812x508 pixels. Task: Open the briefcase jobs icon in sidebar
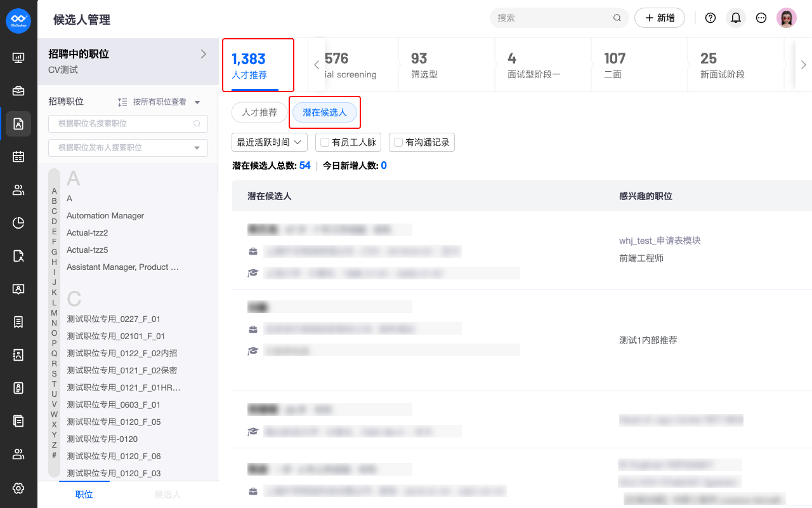click(x=18, y=91)
